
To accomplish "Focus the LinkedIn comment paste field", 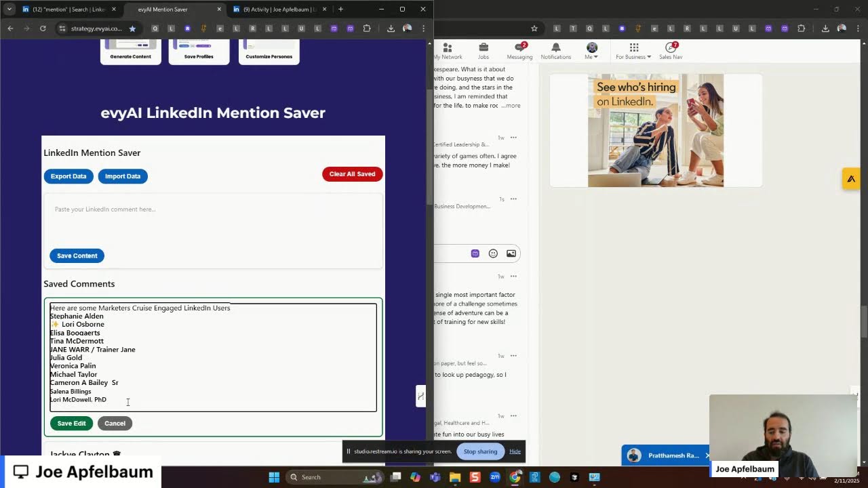I will point(214,220).
